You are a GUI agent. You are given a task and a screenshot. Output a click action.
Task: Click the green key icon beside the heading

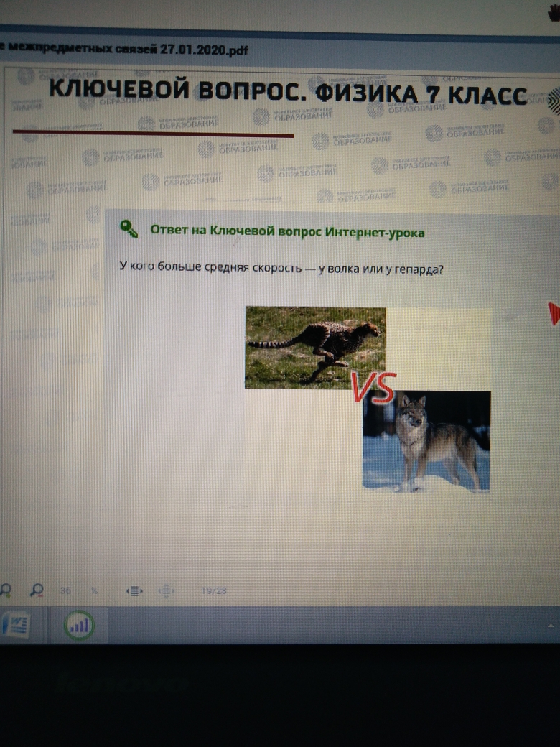[x=129, y=230]
